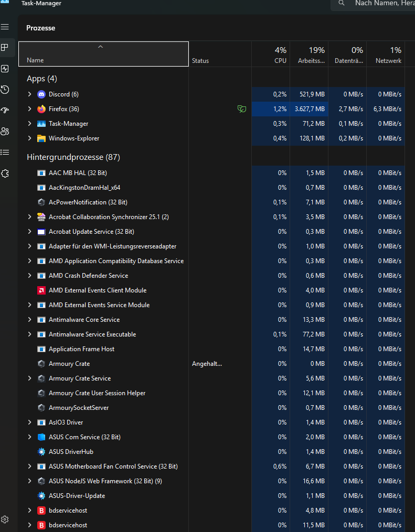This screenshot has width=415, height=532.
Task: Click the Discord app icon
Action: tap(41, 94)
